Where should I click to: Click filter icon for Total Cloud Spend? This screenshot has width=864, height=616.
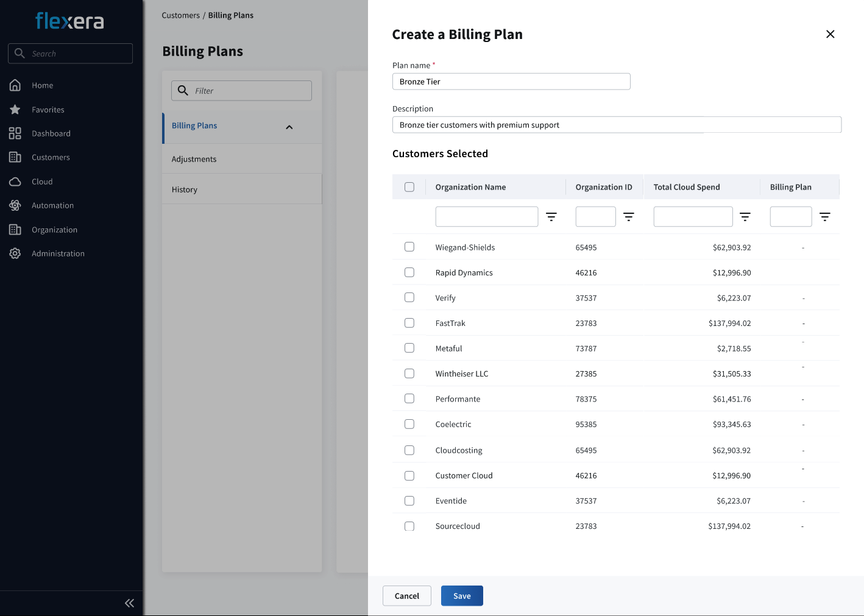point(745,217)
